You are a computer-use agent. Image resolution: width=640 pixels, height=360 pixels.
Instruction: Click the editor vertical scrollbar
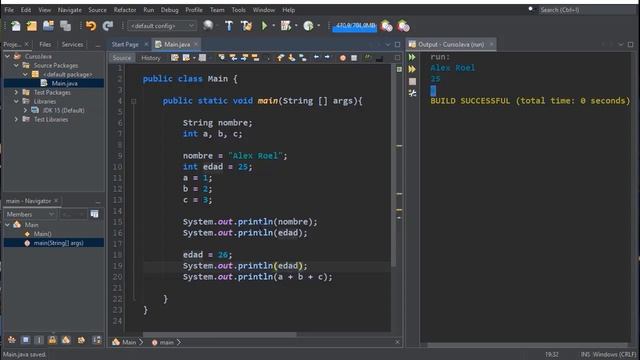tap(393, 165)
